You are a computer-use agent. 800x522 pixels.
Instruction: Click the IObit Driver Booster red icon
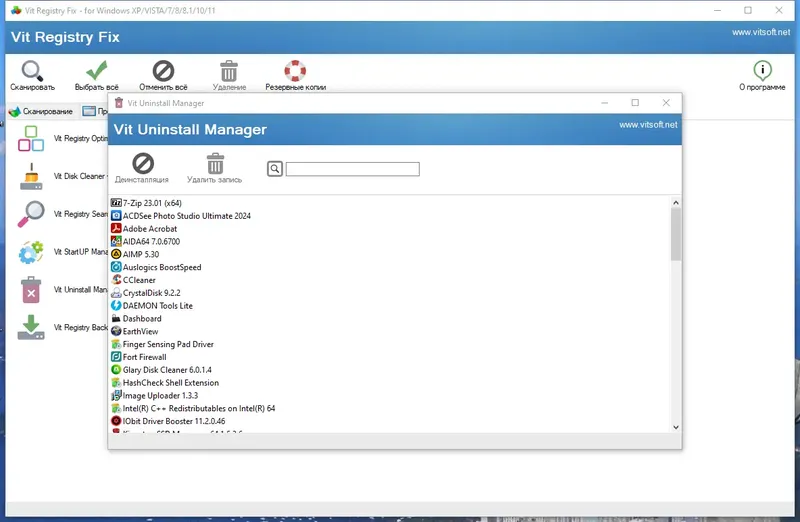(x=116, y=421)
